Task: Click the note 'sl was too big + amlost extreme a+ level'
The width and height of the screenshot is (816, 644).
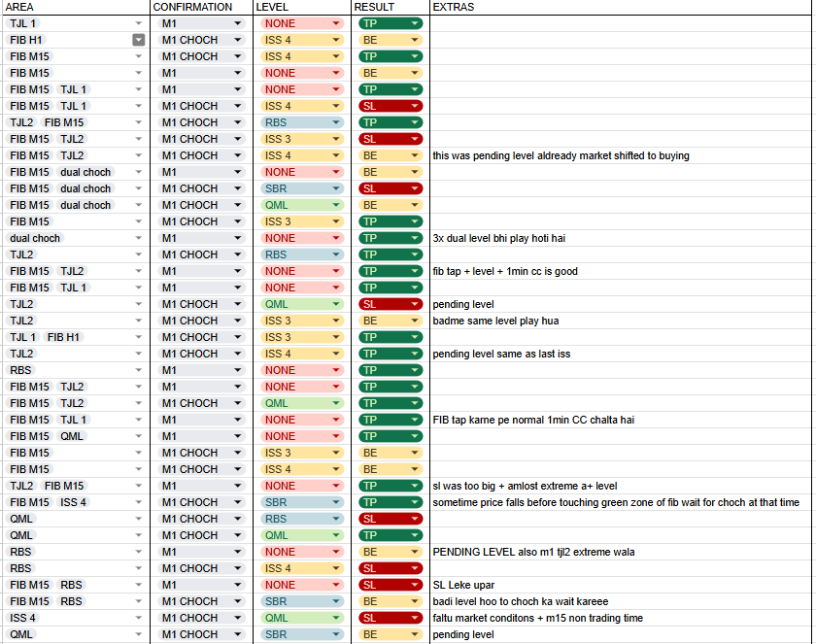Action: tap(525, 486)
